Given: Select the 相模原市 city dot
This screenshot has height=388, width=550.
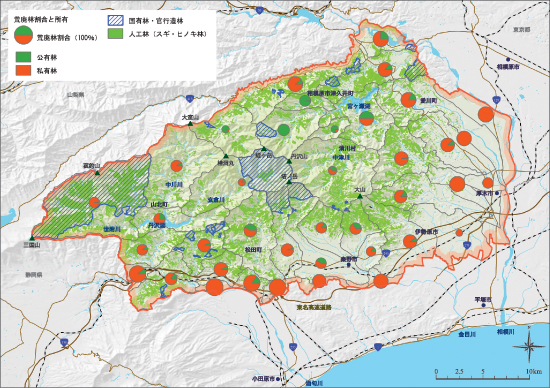Looking at the screenshot, I should pyautogui.click(x=508, y=60).
